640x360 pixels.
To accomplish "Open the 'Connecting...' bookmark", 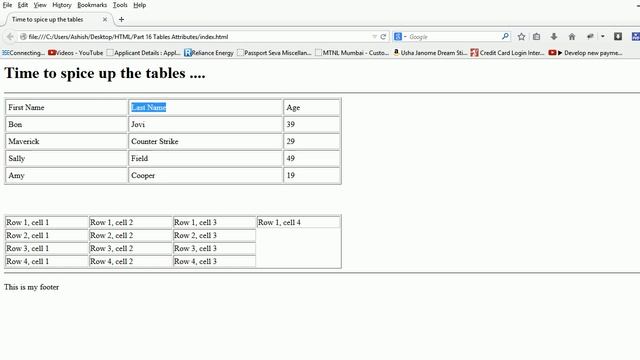I will click(x=23, y=53).
